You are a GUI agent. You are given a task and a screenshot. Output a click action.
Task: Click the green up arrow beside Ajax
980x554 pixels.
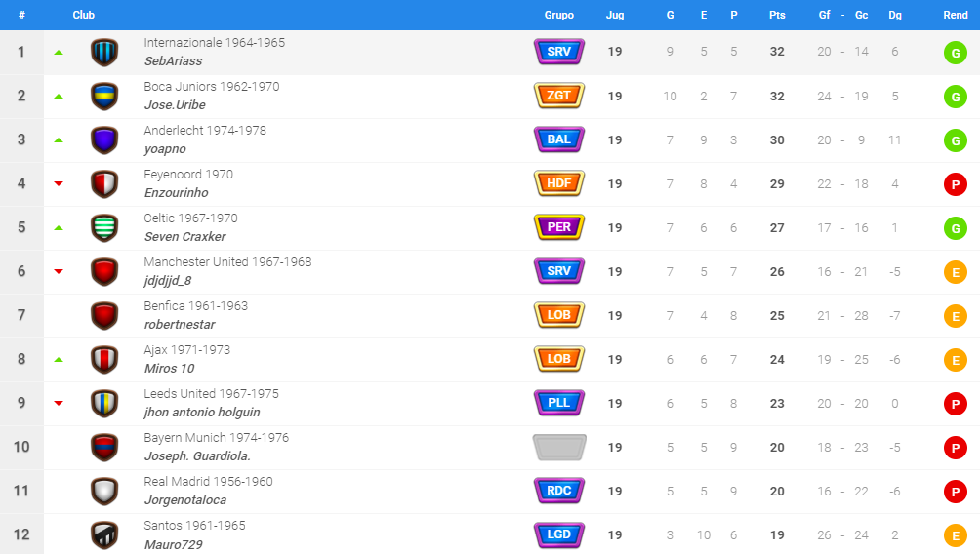[59, 360]
